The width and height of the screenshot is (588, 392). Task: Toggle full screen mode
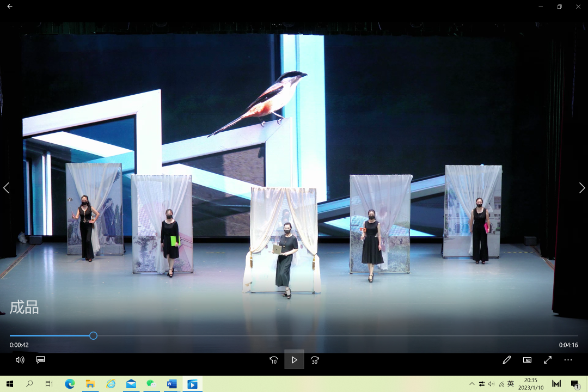(548, 360)
